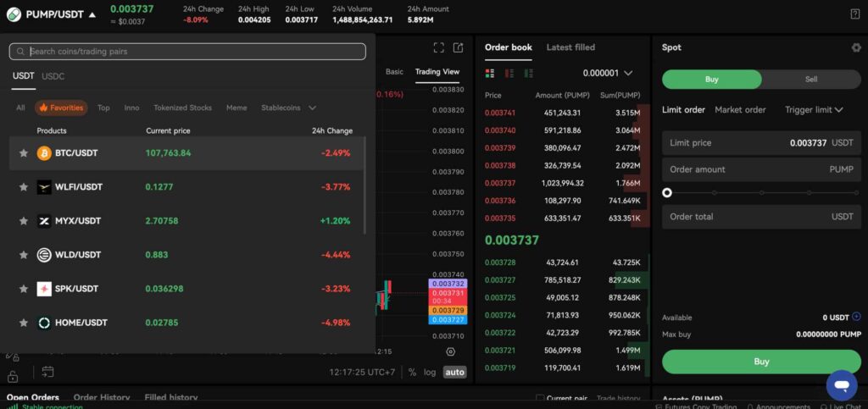
Task: Click the Order amount field
Action: [761, 169]
